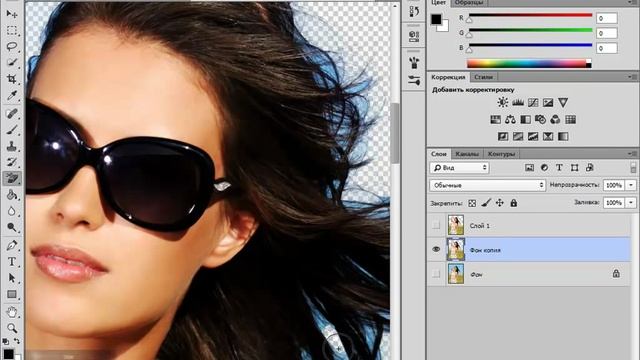This screenshot has width=640, height=360.
Task: Add a Hue/Saturation adjustment
Action: (x=495, y=120)
